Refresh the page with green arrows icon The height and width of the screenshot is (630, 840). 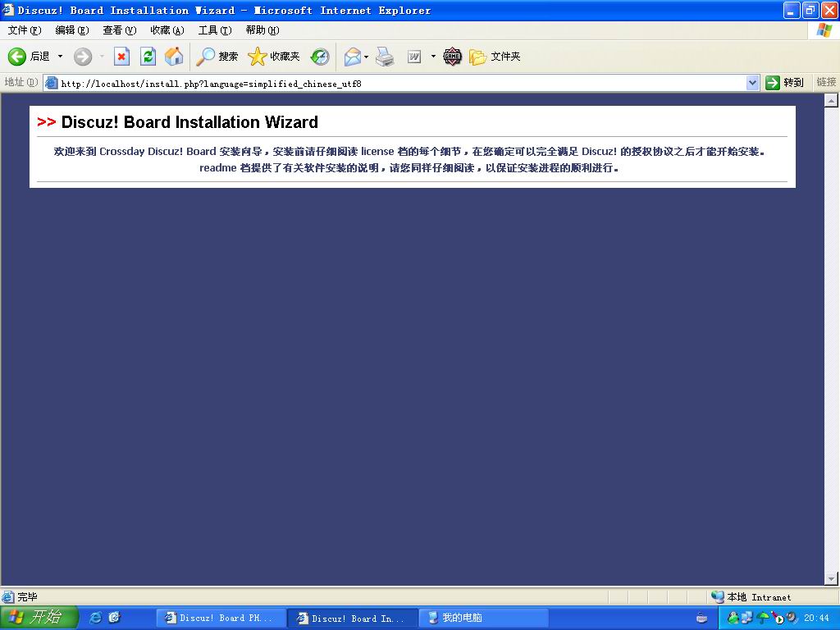[148, 57]
